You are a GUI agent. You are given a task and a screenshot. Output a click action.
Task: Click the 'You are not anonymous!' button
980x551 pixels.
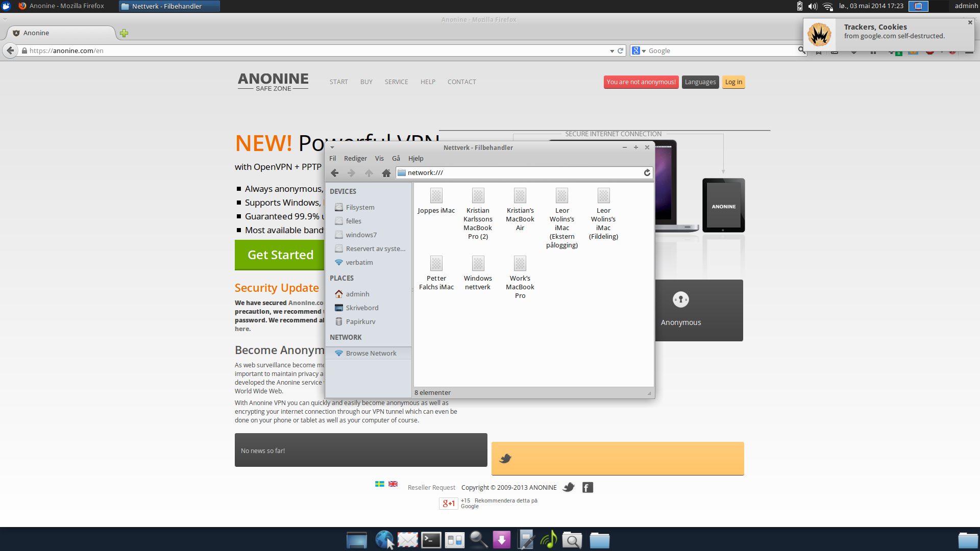point(641,82)
